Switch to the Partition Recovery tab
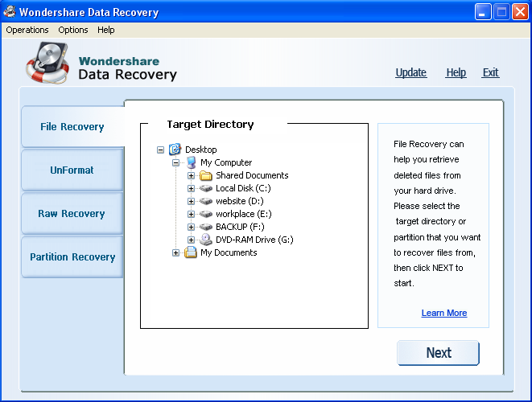 [x=72, y=256]
